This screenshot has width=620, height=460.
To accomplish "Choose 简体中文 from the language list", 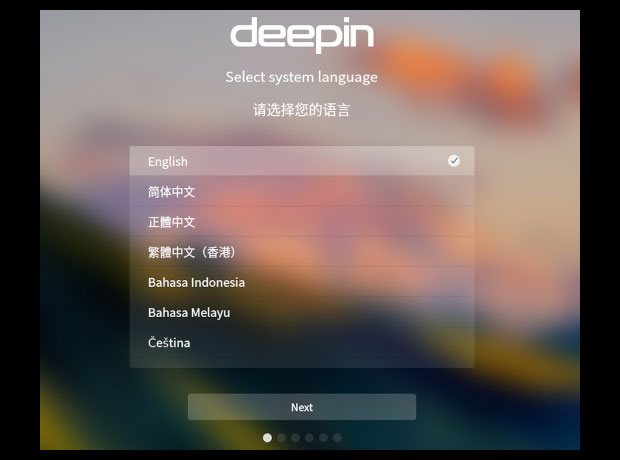I will [302, 191].
